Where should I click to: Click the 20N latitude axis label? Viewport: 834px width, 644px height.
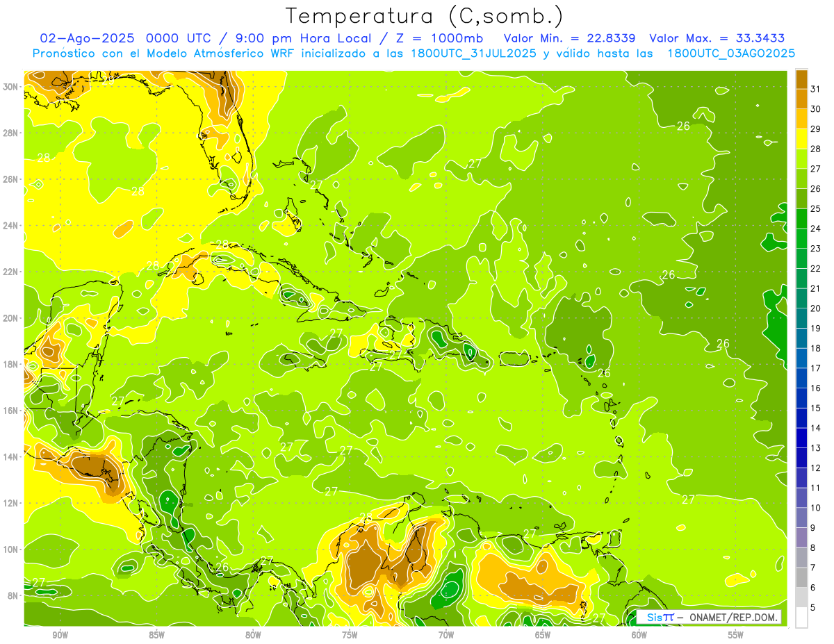[10, 318]
